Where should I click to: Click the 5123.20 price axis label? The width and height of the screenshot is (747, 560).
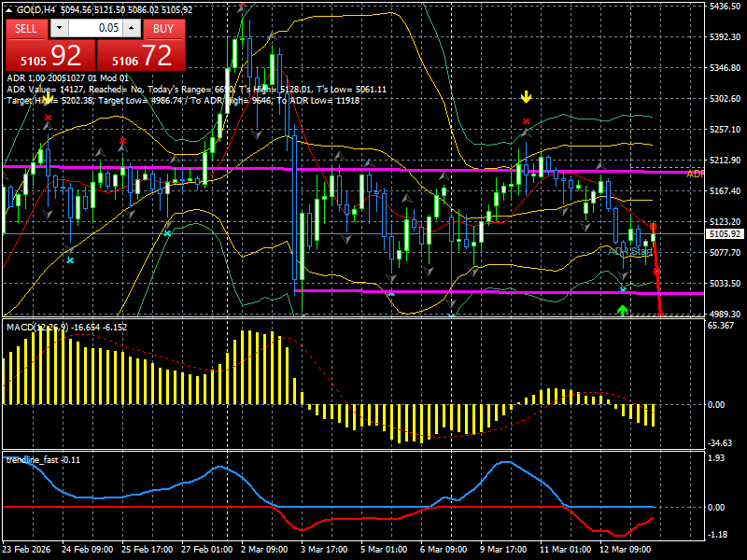pyautogui.click(x=725, y=222)
